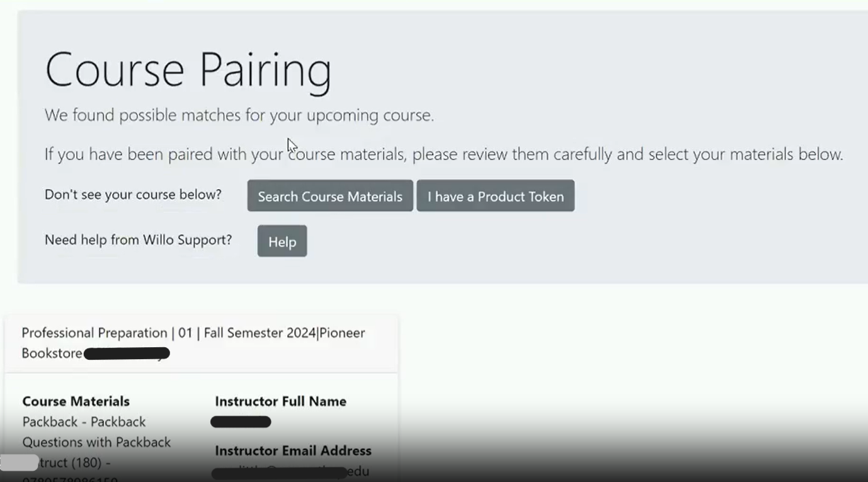Open Willo Support with the Help button

[282, 241]
